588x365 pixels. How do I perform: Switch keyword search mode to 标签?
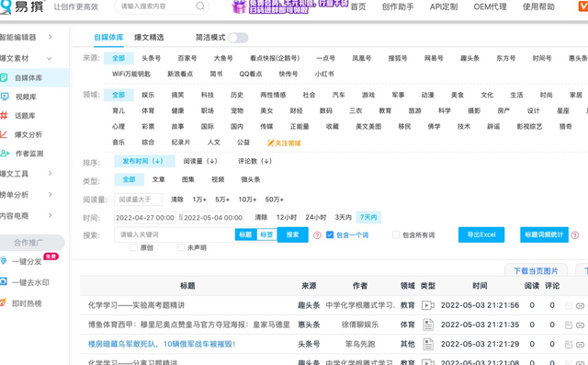point(266,234)
